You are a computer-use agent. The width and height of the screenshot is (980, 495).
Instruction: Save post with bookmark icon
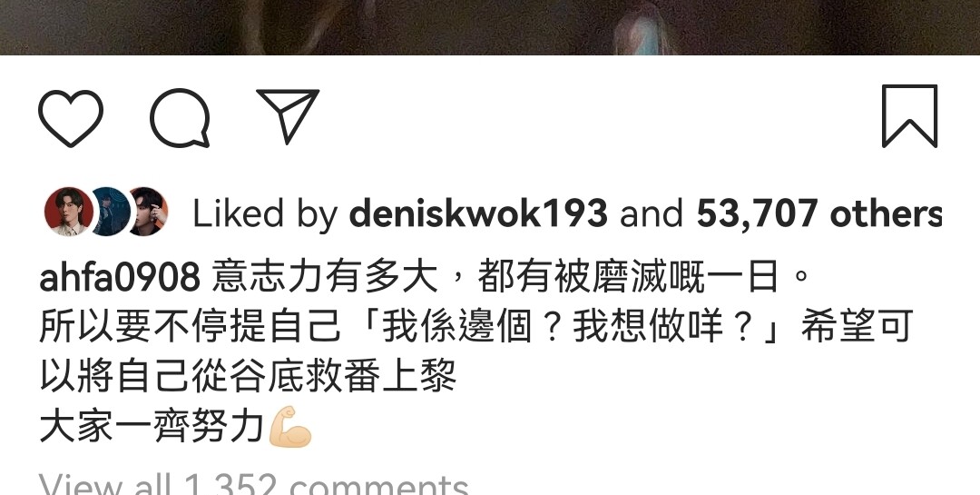pos(909,116)
